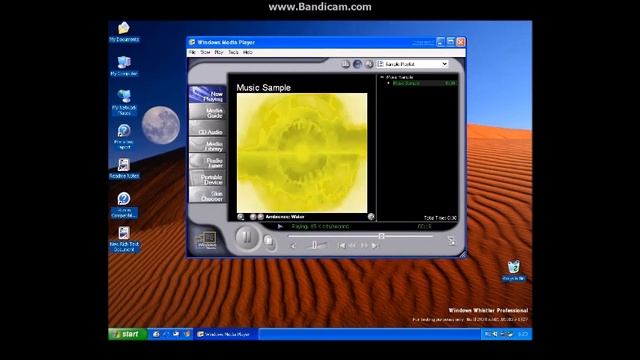Viewport: 640px width, 360px height.
Task: Click the window resize grip corner
Action: coord(462,254)
